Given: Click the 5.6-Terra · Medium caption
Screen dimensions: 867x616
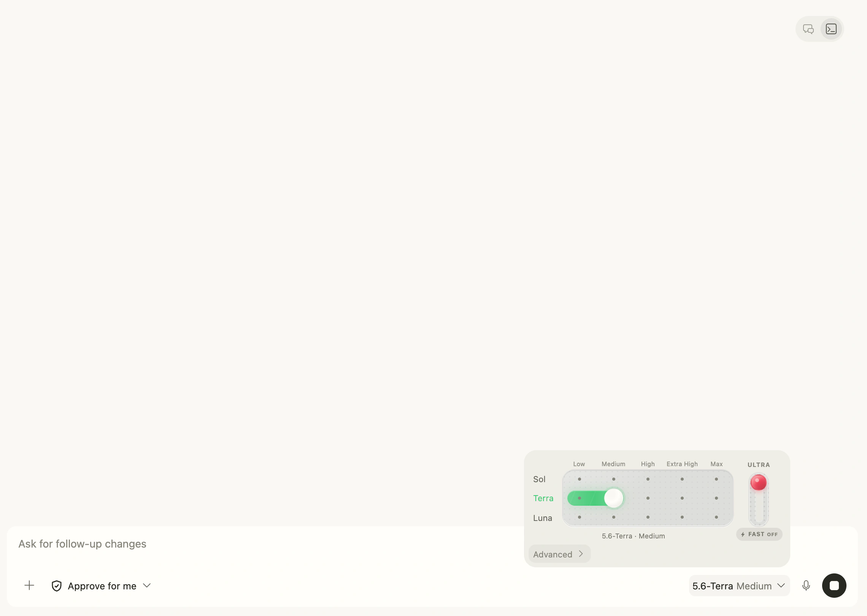Looking at the screenshot, I should click(x=634, y=536).
